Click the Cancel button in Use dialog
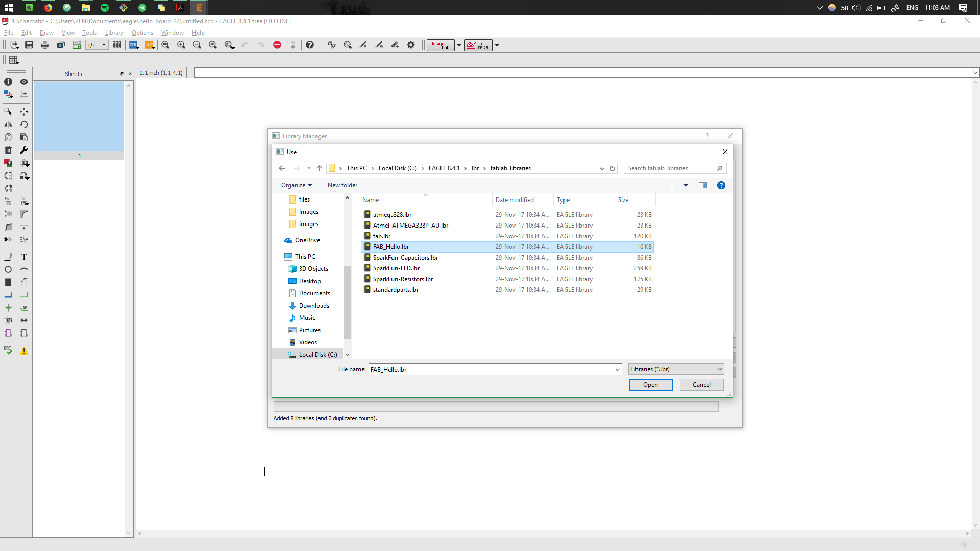This screenshot has width=980, height=551. pos(701,385)
